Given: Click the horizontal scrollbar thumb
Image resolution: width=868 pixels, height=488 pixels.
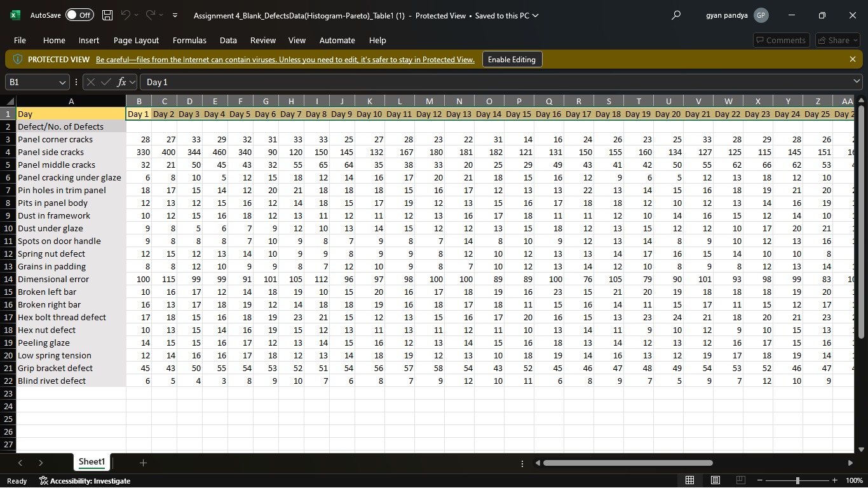Looking at the screenshot, I should [x=628, y=463].
